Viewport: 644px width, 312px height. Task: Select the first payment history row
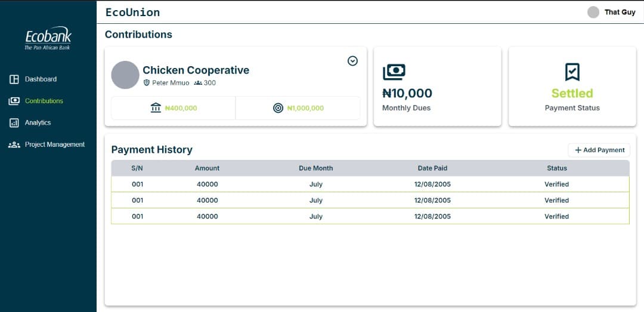pos(370,184)
